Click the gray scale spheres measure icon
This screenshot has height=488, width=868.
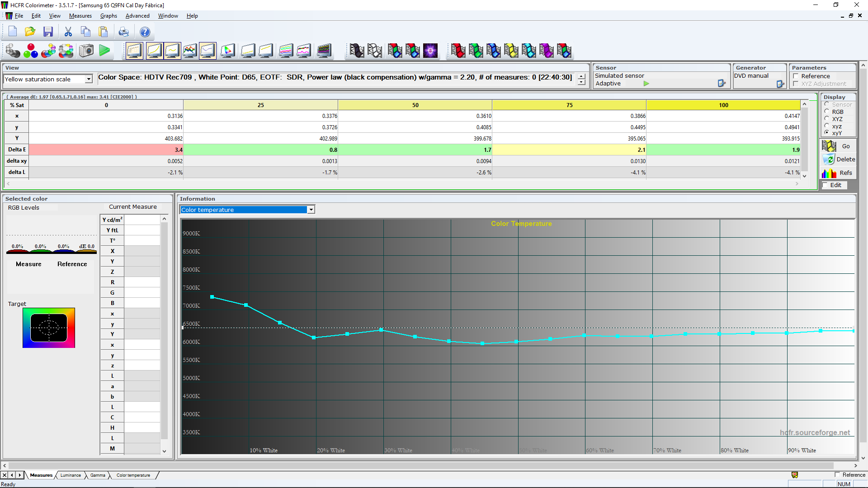click(13, 51)
